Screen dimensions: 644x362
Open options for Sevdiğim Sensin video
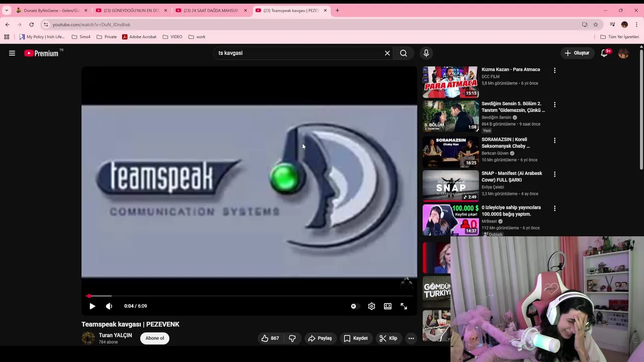point(554,105)
